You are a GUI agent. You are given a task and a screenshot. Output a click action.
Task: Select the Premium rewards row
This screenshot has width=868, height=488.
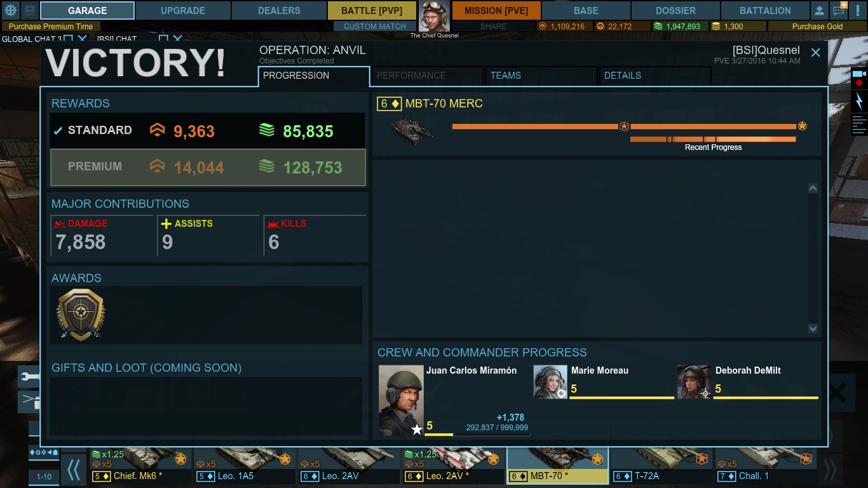pyautogui.click(x=208, y=167)
